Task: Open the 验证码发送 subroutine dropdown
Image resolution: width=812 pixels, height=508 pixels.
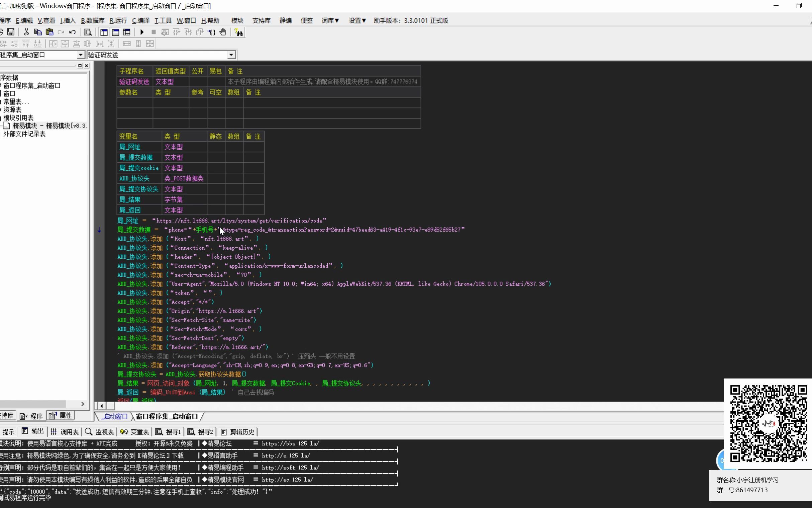Action: click(231, 55)
